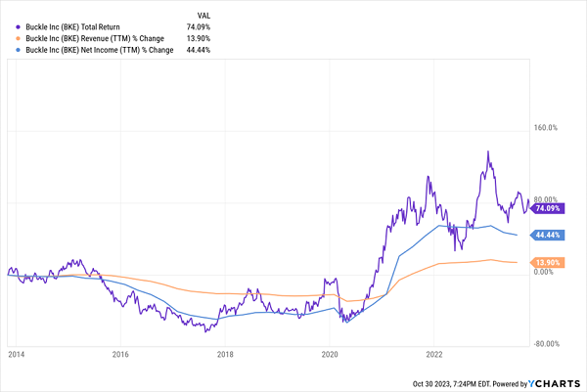This screenshot has height=392, width=587.
Task: Click the 'Oct 30 2023, 7:24PM EDT' timestamp
Action: click(451, 384)
